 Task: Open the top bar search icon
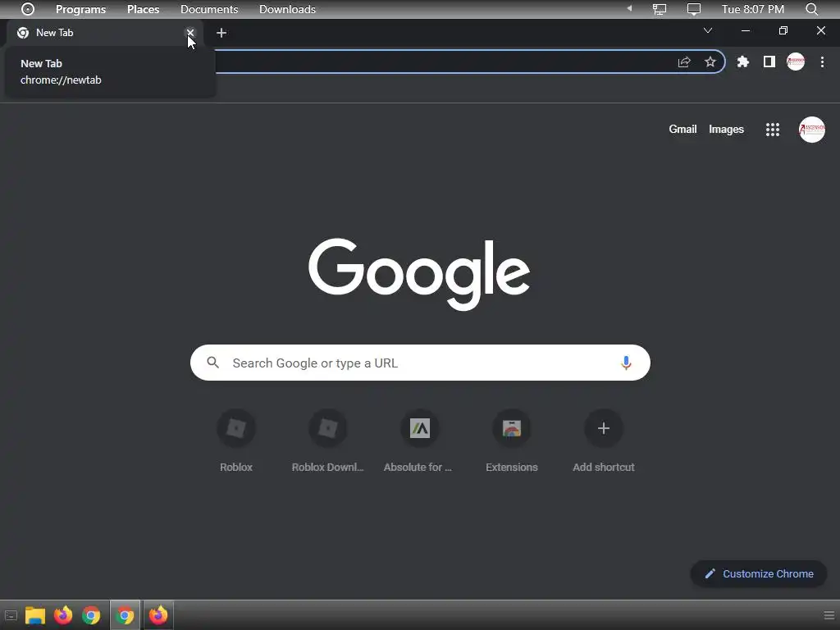[x=811, y=9]
